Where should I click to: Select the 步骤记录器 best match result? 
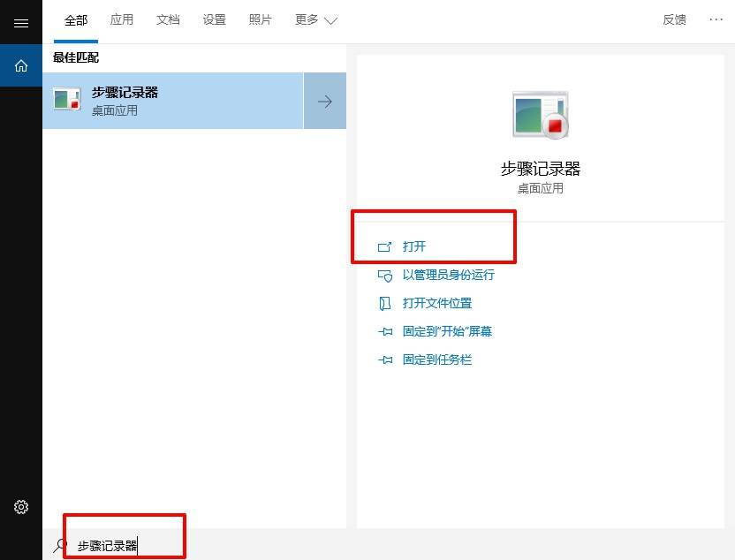(173, 101)
